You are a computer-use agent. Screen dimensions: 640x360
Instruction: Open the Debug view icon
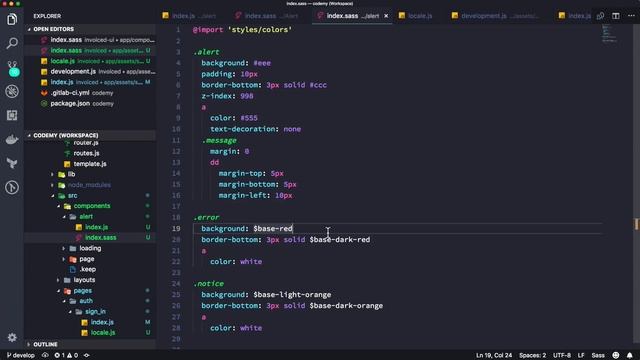pyautogui.click(x=12, y=91)
